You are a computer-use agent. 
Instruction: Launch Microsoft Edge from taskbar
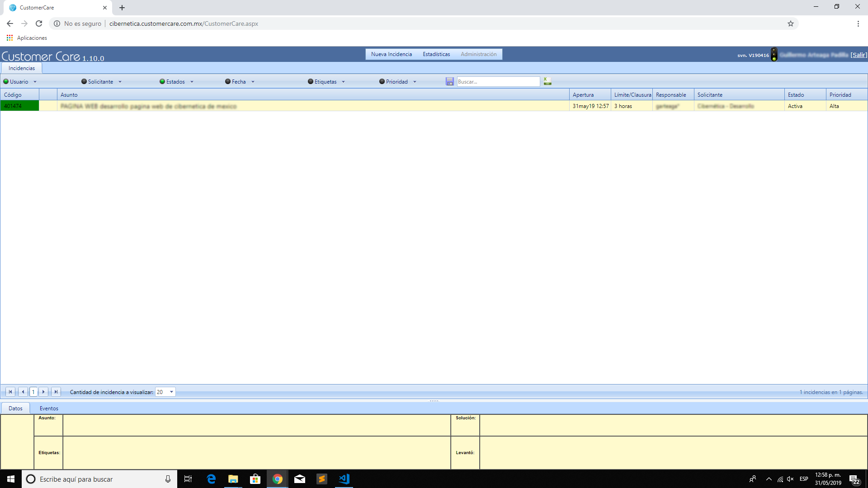pos(211,479)
